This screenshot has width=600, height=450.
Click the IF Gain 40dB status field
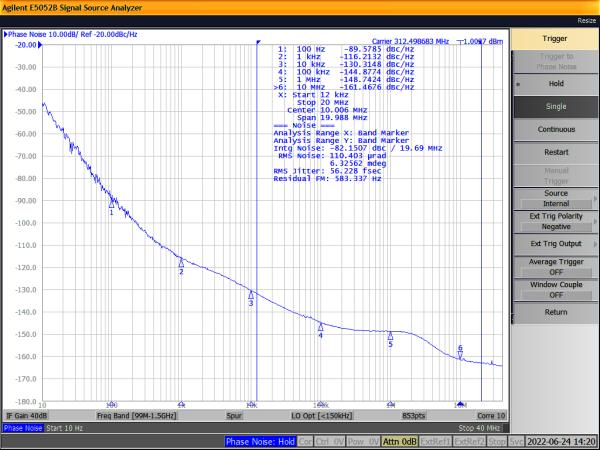point(26,416)
